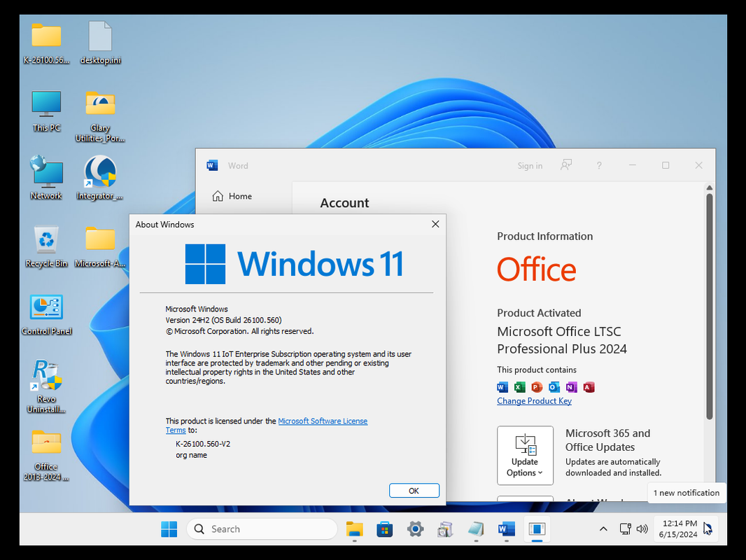Click the notepad-like taskbar icon
Image resolution: width=746 pixels, height=560 pixels.
coord(476,529)
